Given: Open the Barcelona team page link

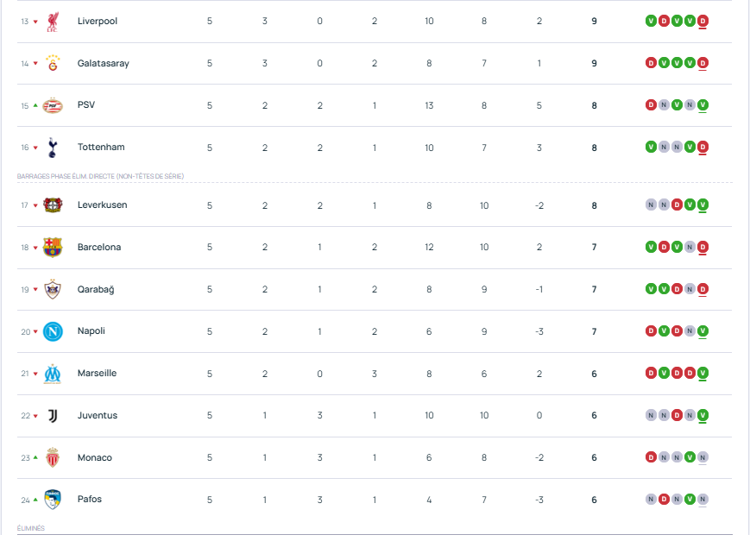Looking at the screenshot, I should [x=99, y=248].
